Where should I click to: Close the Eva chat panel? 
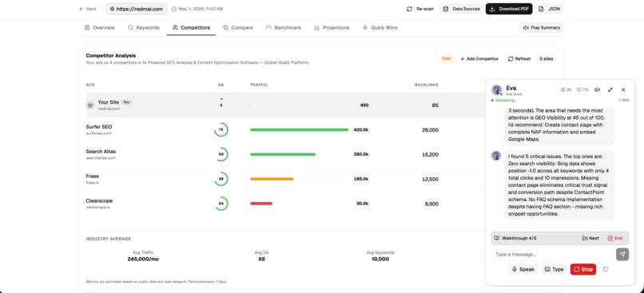(623, 89)
